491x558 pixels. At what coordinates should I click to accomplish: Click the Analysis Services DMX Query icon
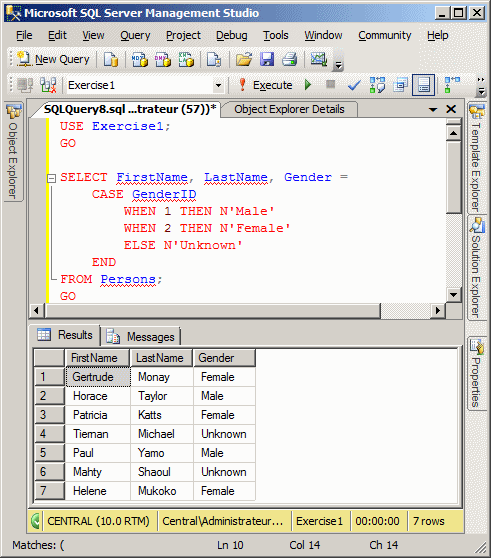click(163, 59)
